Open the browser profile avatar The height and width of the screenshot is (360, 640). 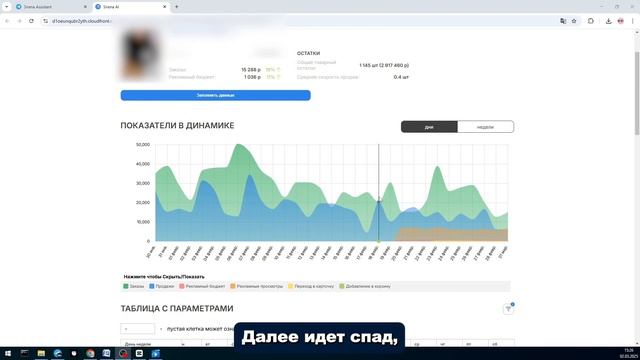click(x=620, y=21)
